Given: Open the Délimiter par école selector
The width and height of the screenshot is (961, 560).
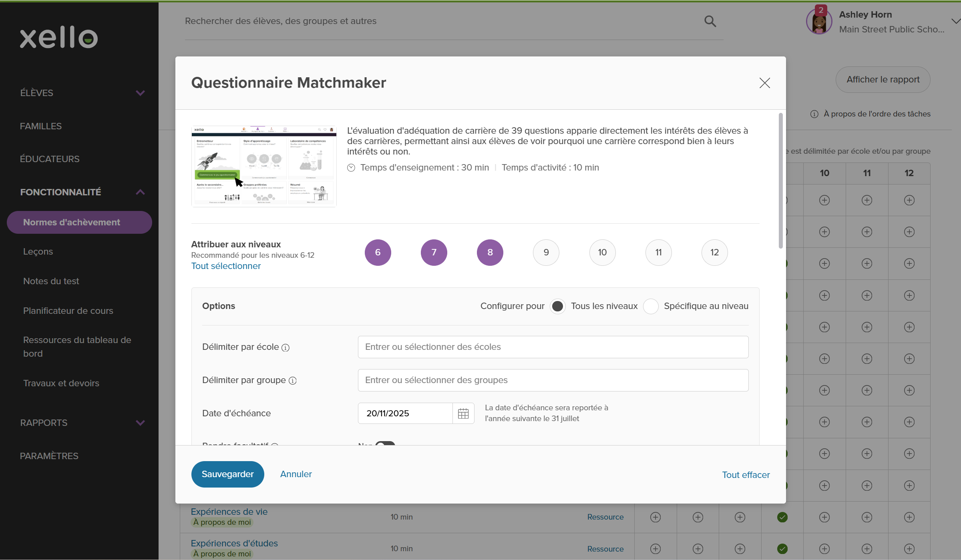Looking at the screenshot, I should 553,347.
